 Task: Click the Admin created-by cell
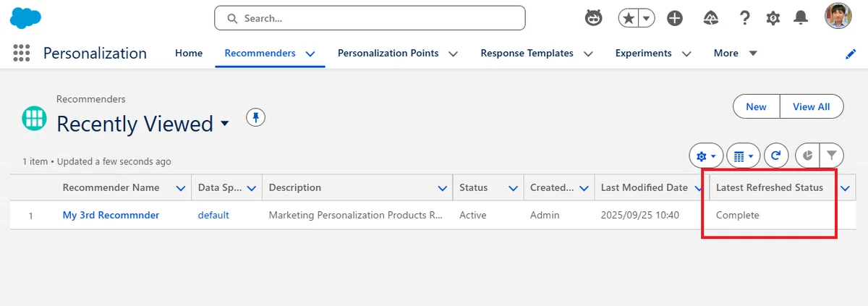tap(545, 215)
